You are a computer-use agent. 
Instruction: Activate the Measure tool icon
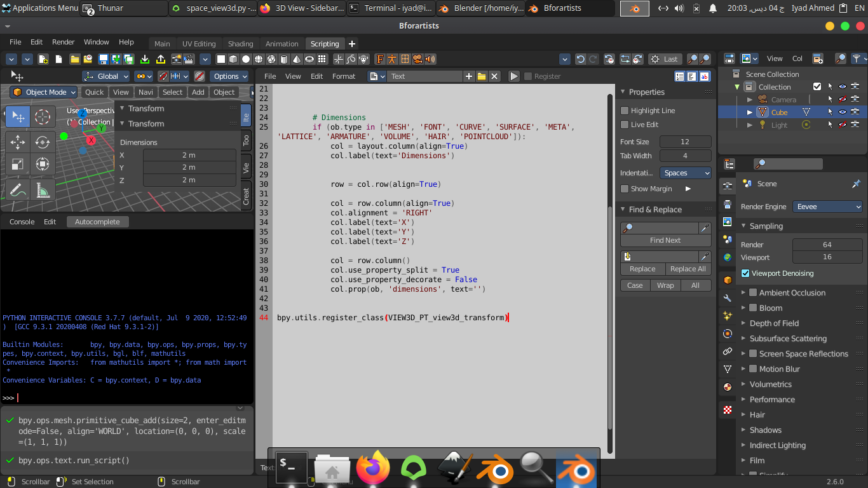(x=42, y=189)
